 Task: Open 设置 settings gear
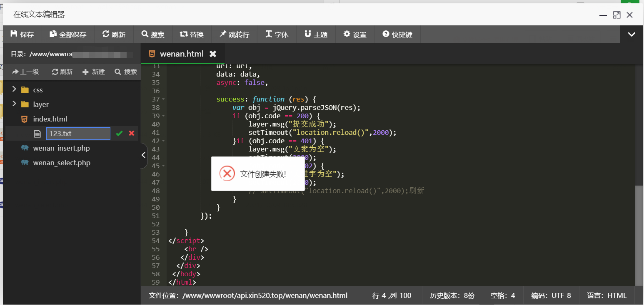(355, 35)
